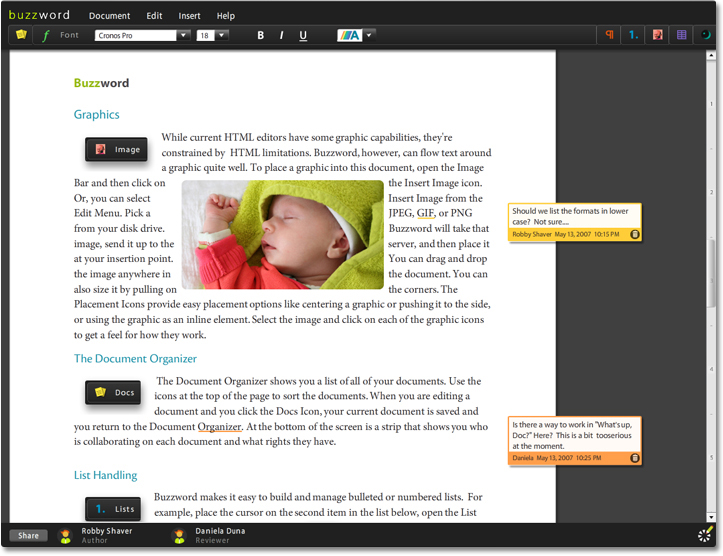The height and width of the screenshot is (556, 723).
Task: Click the Buzzword document title
Action: tap(101, 83)
